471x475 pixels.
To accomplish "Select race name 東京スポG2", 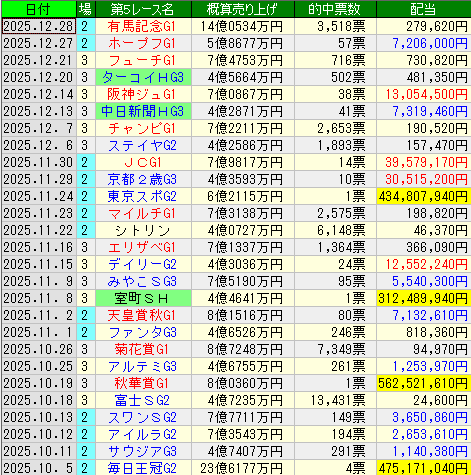I will coord(143,196).
